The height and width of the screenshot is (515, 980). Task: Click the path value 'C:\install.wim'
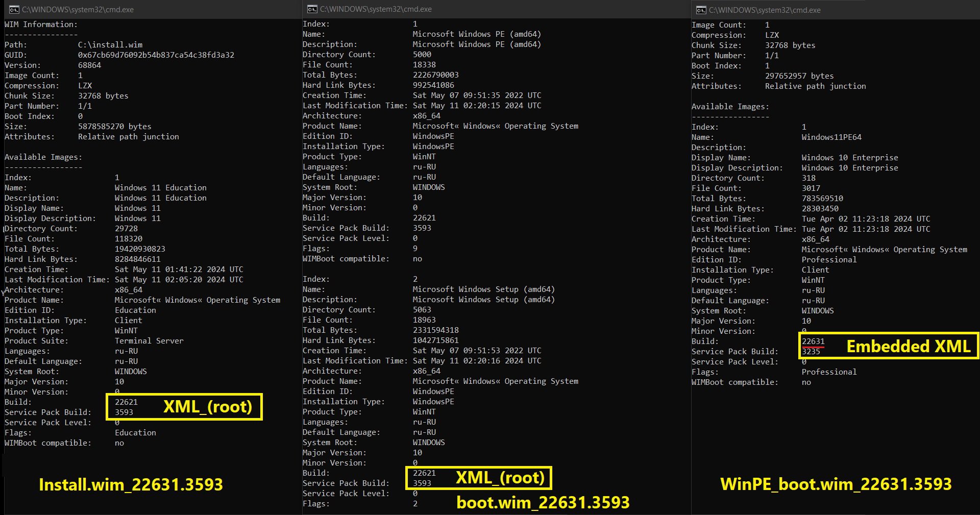tap(110, 45)
